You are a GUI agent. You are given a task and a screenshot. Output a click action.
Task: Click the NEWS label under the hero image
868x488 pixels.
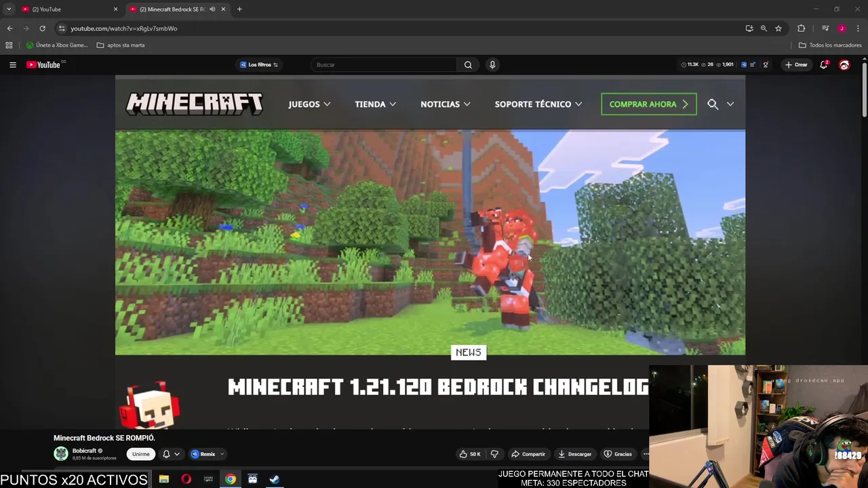[x=469, y=352]
